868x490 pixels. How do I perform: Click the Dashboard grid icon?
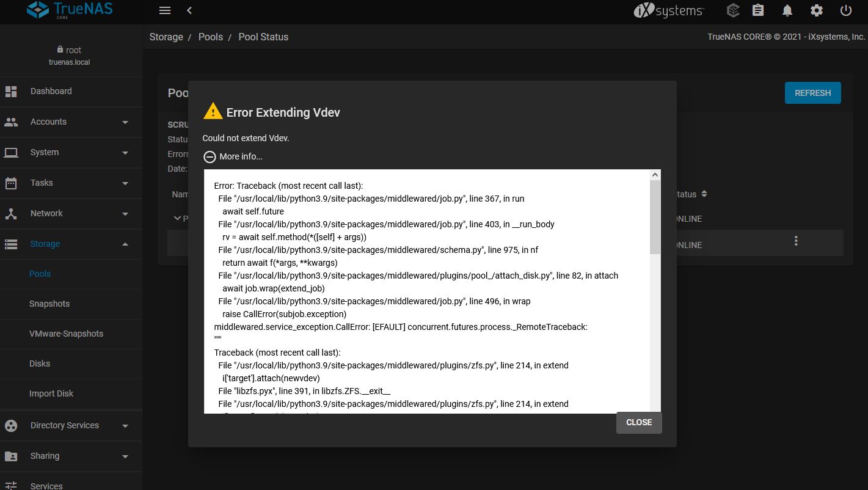pyautogui.click(x=11, y=91)
